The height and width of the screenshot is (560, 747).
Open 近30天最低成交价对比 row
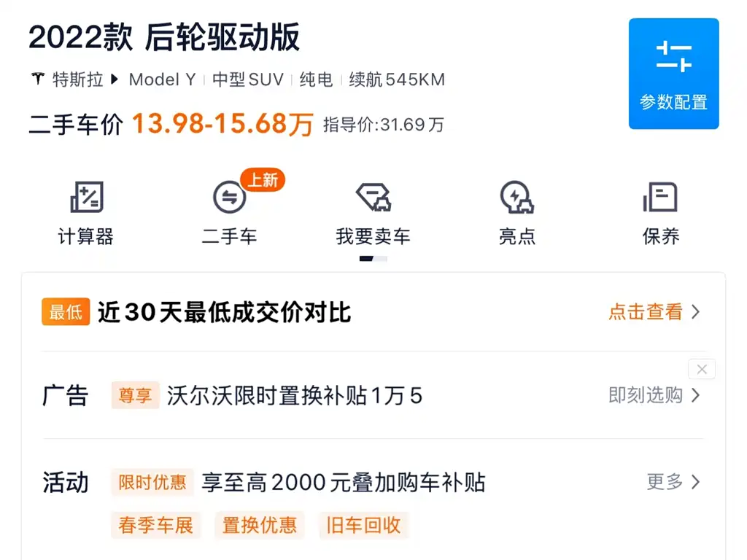pos(373,312)
